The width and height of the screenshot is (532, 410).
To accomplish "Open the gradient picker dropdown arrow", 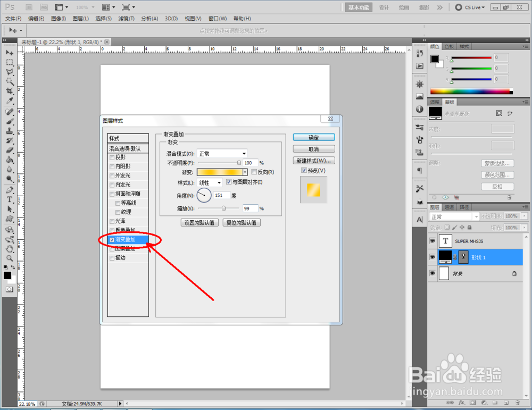I will coord(245,172).
